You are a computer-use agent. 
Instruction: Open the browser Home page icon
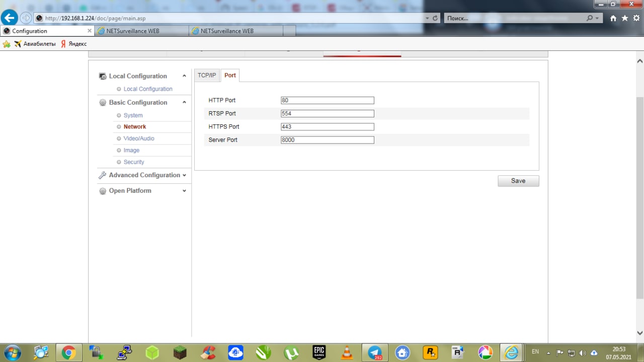pos(613,18)
